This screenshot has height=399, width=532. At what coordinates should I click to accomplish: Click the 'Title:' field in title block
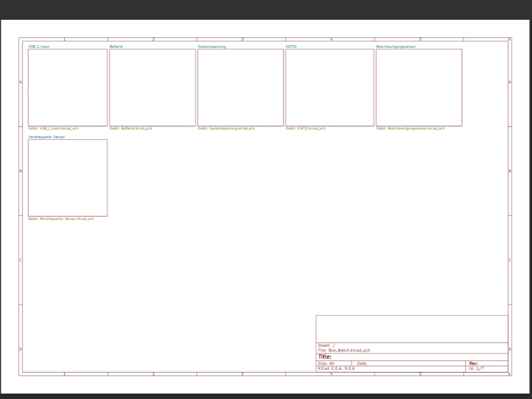pyautogui.click(x=325, y=357)
